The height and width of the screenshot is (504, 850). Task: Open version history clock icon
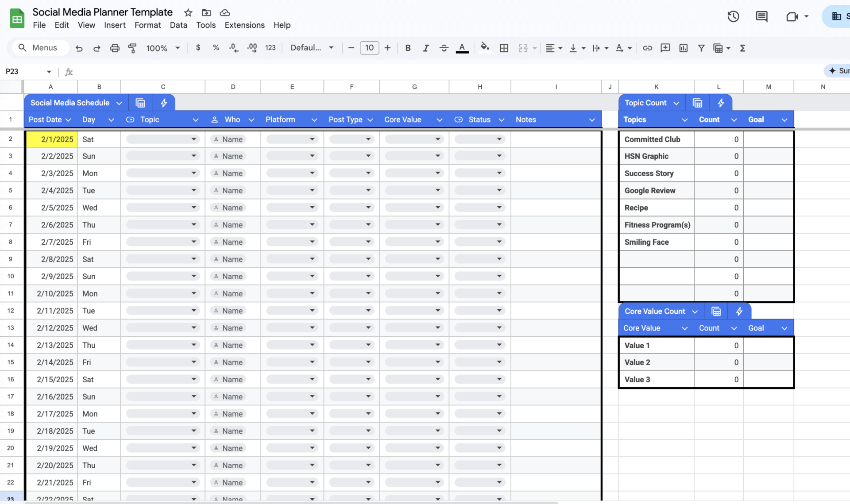point(733,17)
